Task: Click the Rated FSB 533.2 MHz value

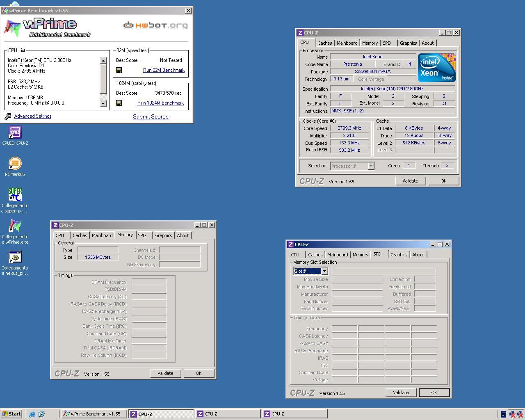Action: (x=349, y=150)
